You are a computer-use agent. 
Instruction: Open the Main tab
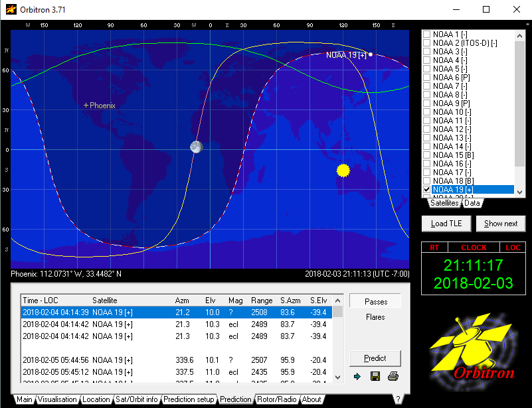pos(25,399)
